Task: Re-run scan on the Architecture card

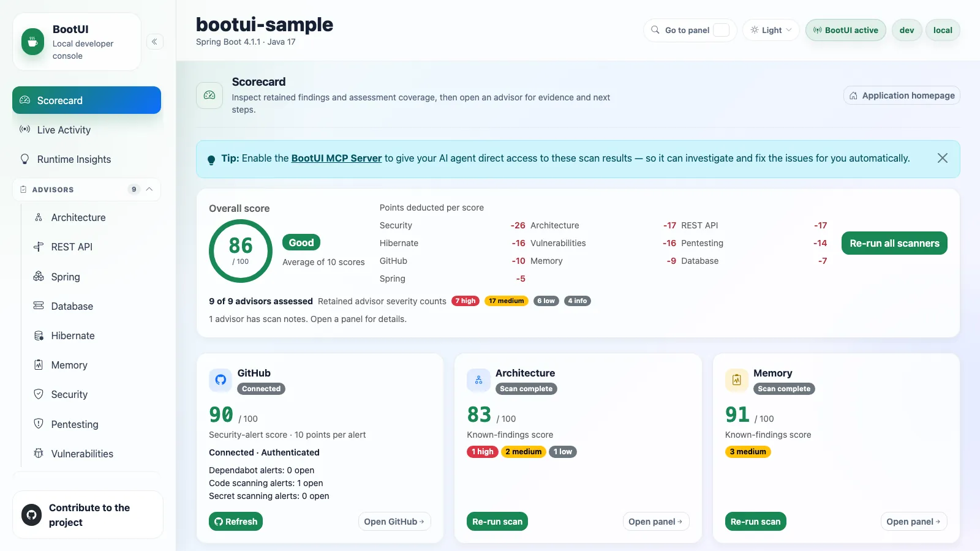Action: pyautogui.click(x=497, y=522)
